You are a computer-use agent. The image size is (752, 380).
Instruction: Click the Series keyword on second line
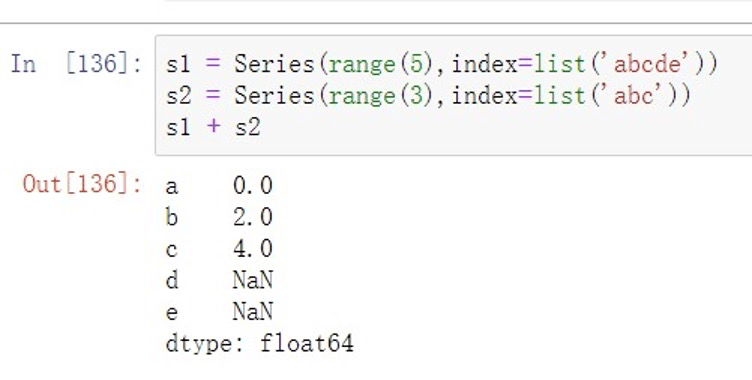coord(274,95)
